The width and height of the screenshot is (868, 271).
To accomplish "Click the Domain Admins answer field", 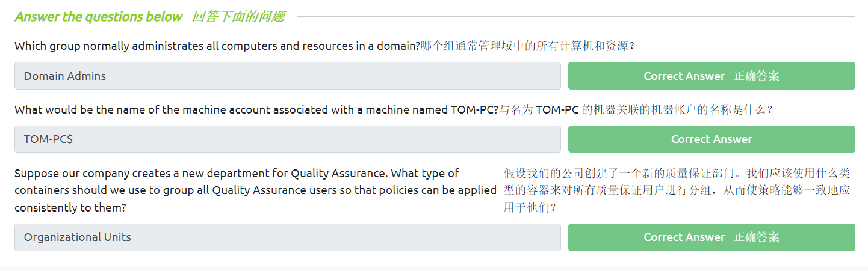I will [x=287, y=76].
